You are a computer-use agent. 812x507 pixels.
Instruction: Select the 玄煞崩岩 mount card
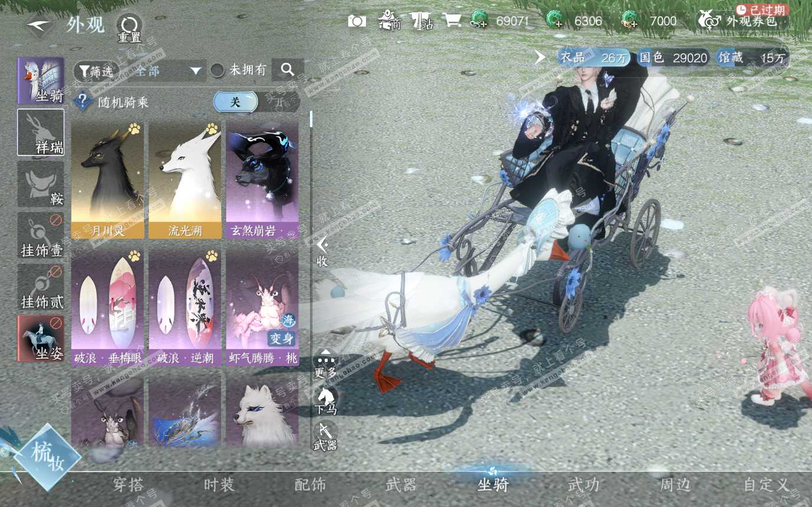point(262,180)
